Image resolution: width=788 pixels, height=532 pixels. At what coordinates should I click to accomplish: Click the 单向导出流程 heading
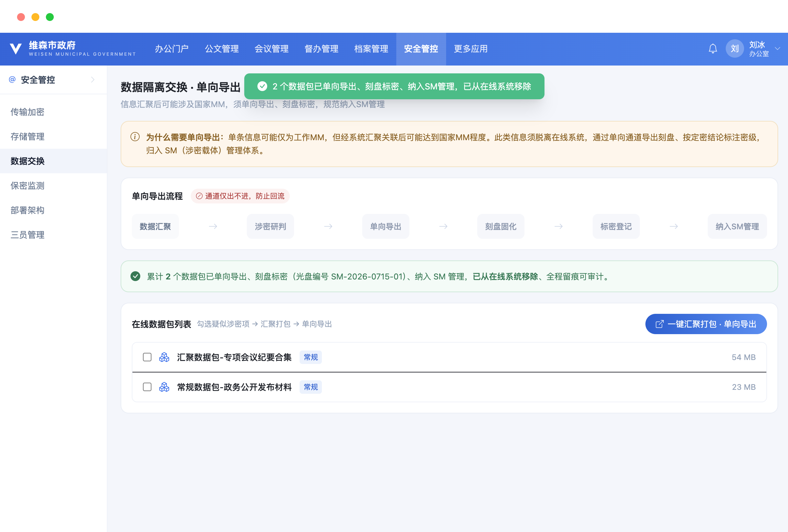click(157, 196)
